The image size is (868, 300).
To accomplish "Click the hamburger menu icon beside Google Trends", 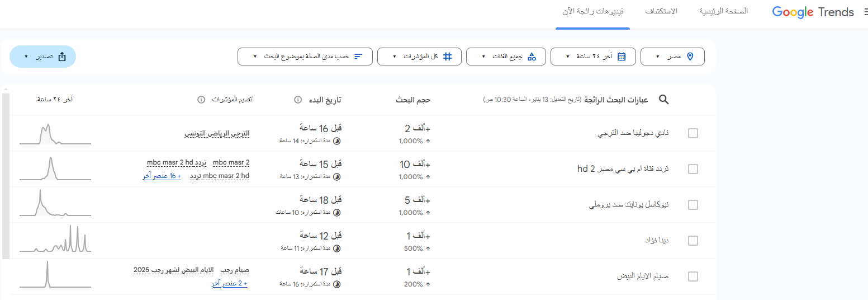I will pos(864,12).
